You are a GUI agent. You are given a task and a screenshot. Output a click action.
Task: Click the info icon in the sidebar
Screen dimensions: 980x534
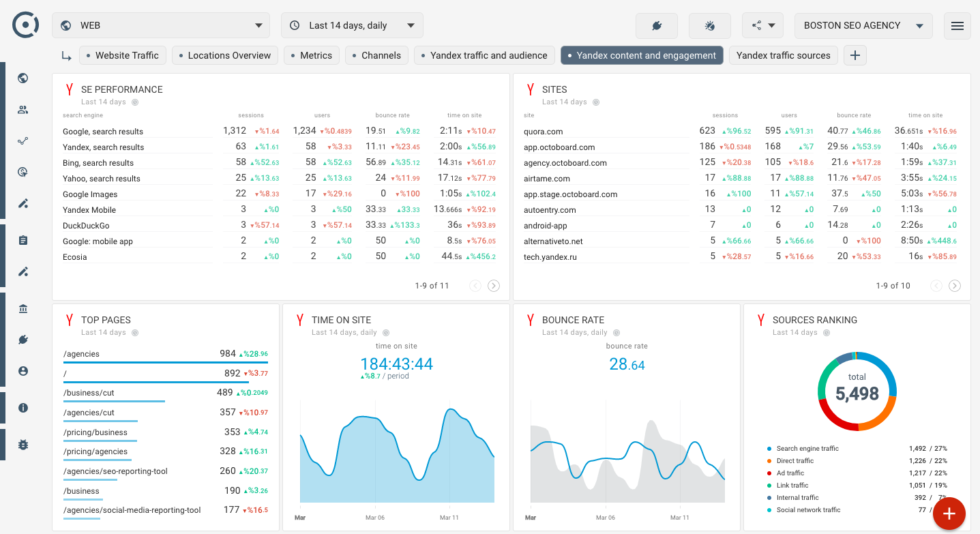click(x=23, y=408)
